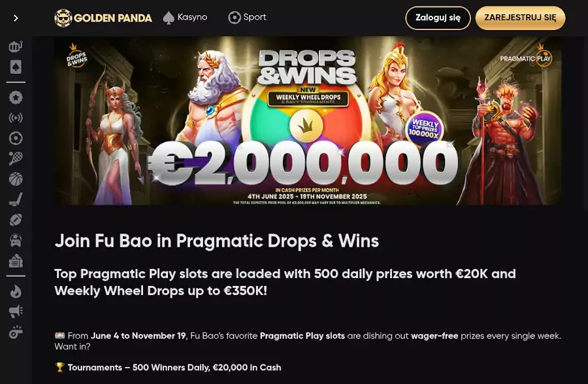Open the hot flame icon in sidebar

[16, 291]
